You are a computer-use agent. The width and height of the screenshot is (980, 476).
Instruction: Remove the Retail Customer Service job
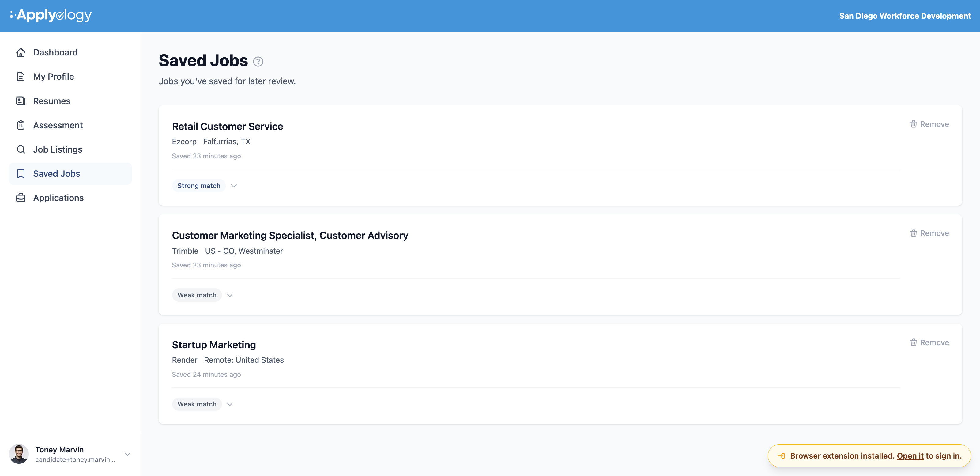coord(929,124)
